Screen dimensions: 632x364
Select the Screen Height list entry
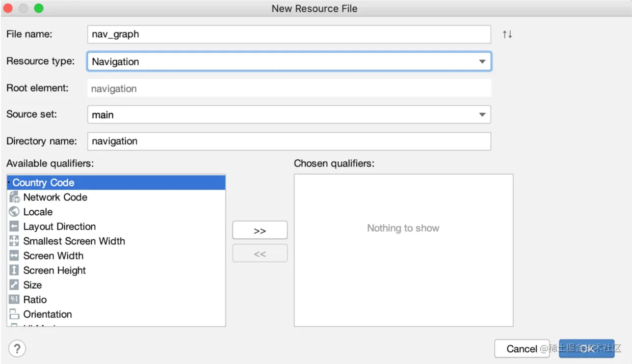(x=116, y=270)
